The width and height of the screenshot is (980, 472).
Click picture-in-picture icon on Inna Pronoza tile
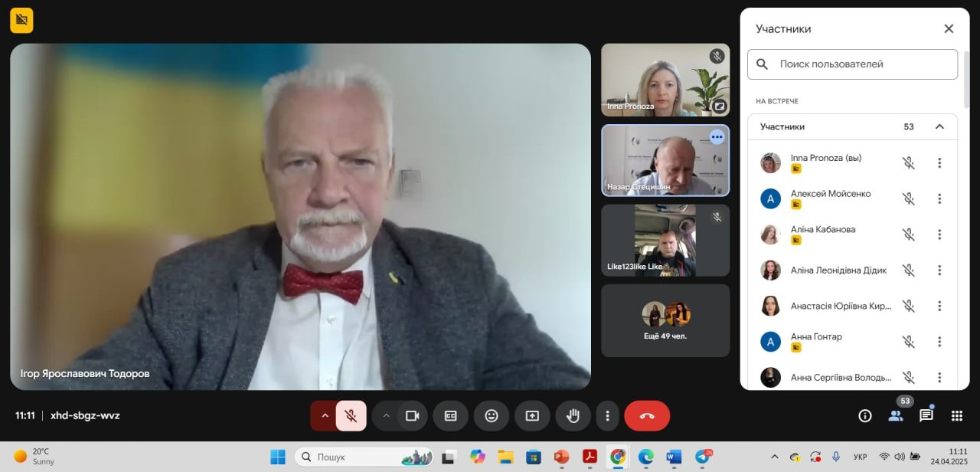point(719,107)
